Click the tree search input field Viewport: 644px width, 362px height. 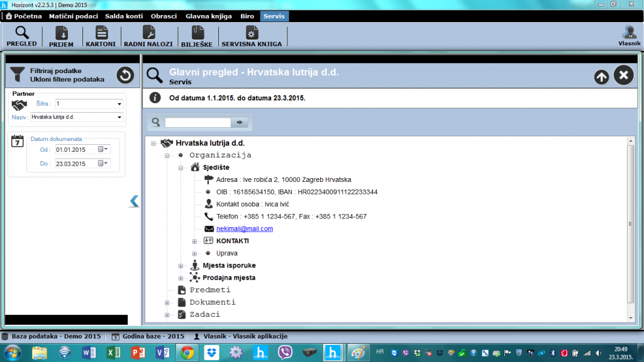[197, 122]
